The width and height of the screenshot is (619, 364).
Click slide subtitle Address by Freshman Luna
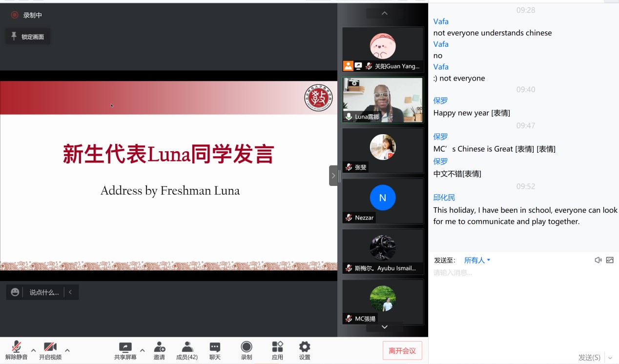tap(170, 190)
